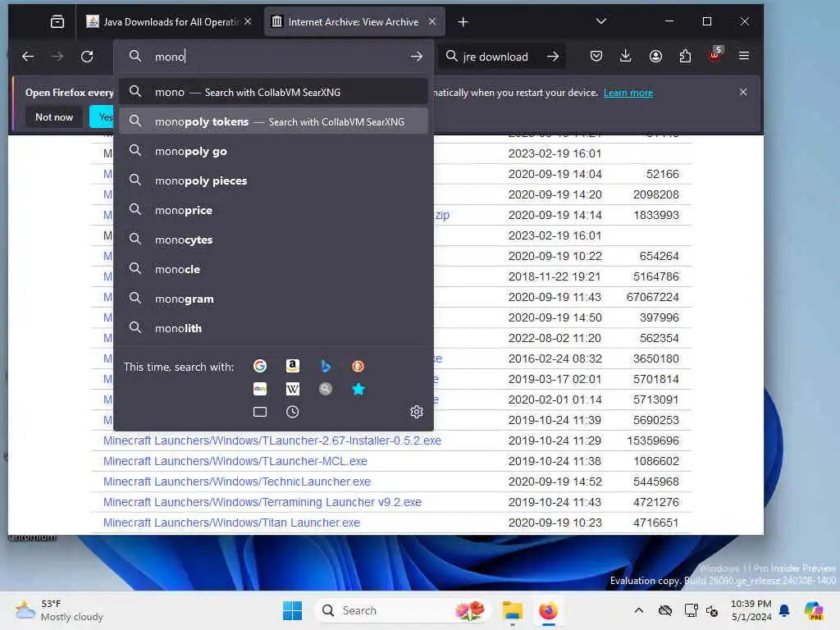Open the list all tabs chevron
The height and width of the screenshot is (630, 840).
[x=601, y=21]
